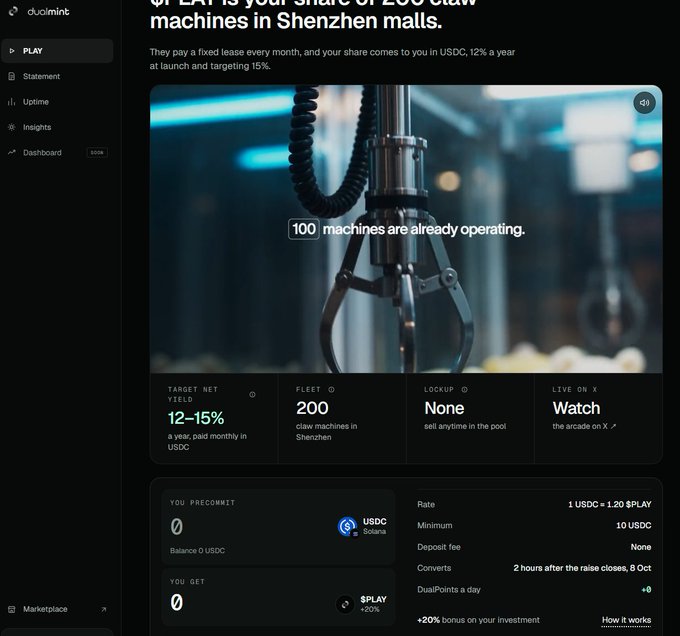The height and width of the screenshot is (636, 680).
Task: Click the +20% bonus on your investment text
Action: point(478,620)
